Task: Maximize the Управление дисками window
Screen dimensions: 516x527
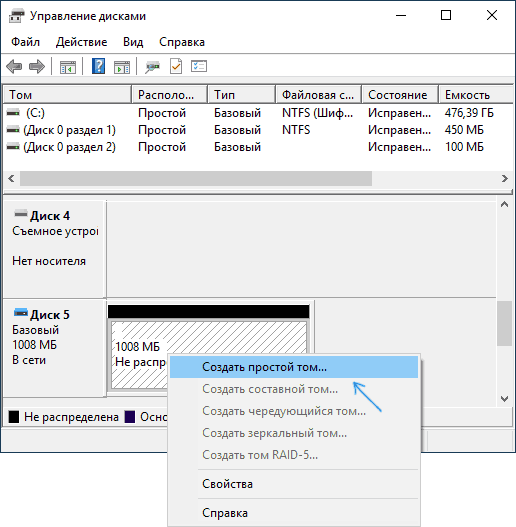Action: [x=446, y=15]
